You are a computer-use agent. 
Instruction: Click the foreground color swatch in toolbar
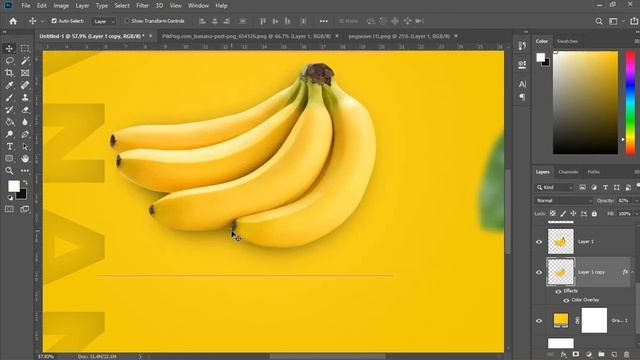pyautogui.click(x=14, y=186)
